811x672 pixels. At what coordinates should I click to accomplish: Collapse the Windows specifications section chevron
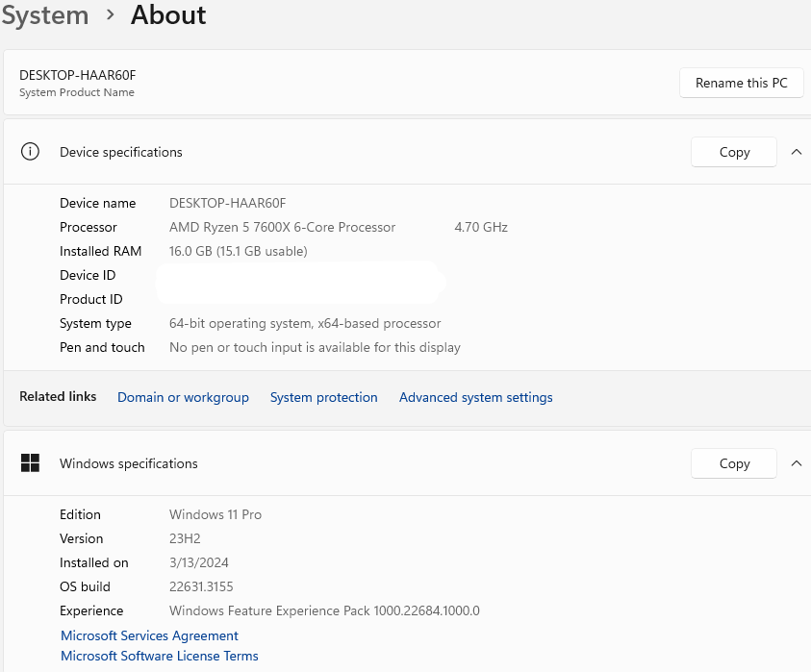click(796, 463)
